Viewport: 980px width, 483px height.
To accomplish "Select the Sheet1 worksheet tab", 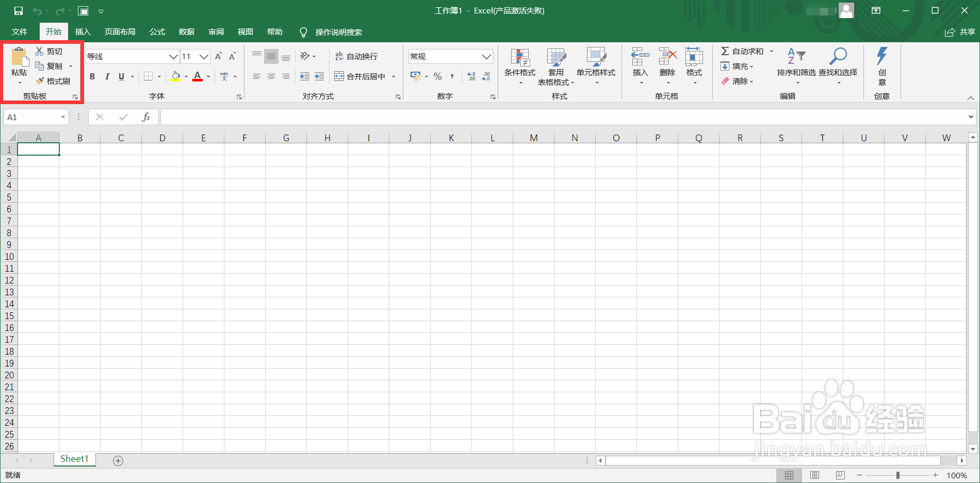I will point(75,459).
